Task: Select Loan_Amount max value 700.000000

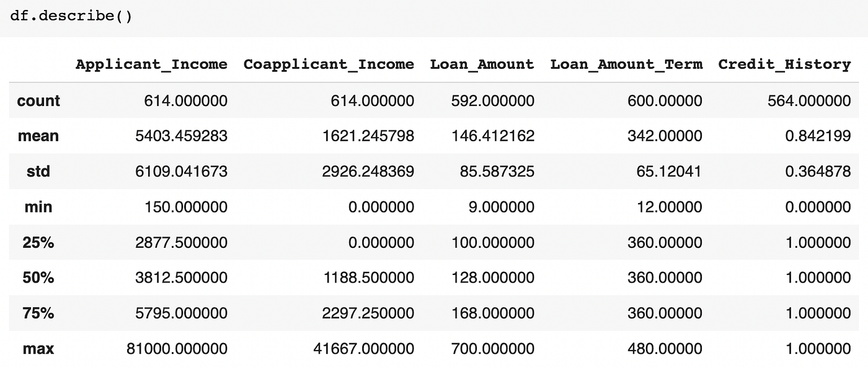Action: point(492,349)
